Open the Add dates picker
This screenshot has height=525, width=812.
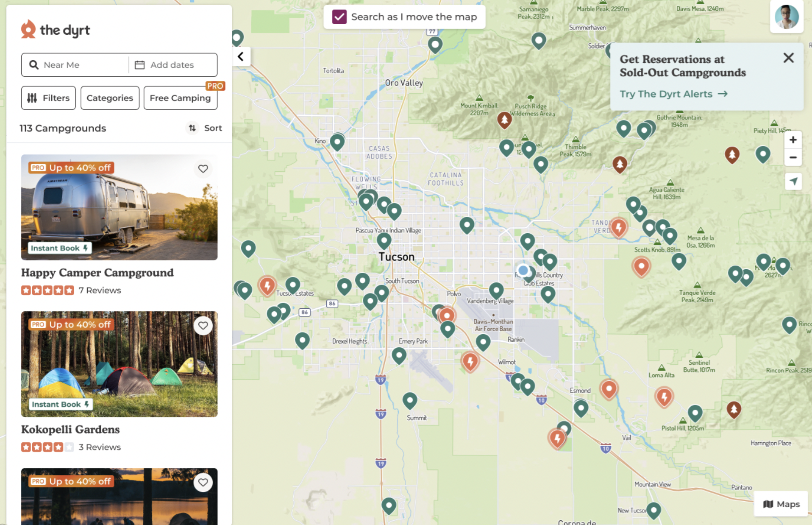pos(173,65)
